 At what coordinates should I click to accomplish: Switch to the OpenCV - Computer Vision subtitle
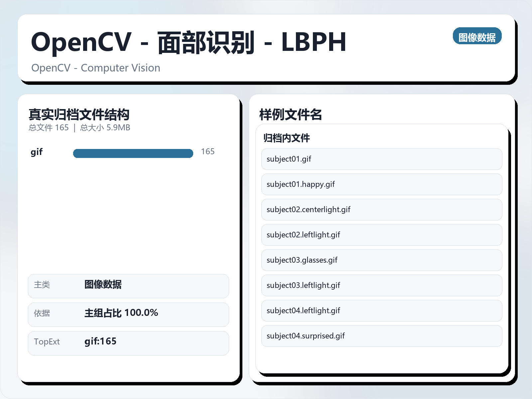click(x=96, y=68)
